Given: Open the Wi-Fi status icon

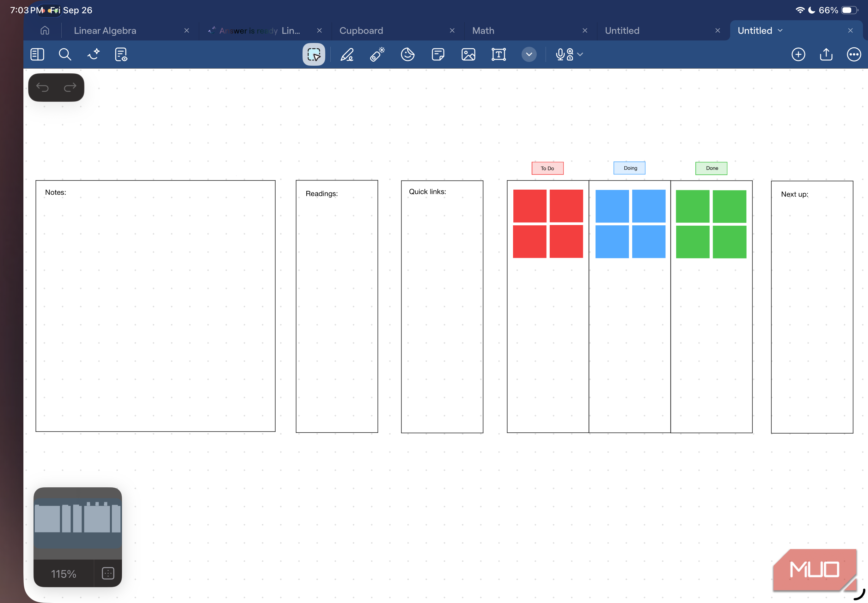Looking at the screenshot, I should tap(800, 10).
